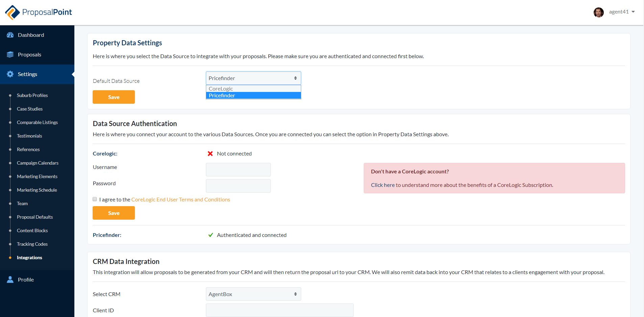644x317 pixels.
Task: Select the Proposals stack icon in sidebar
Action: [x=10, y=54]
